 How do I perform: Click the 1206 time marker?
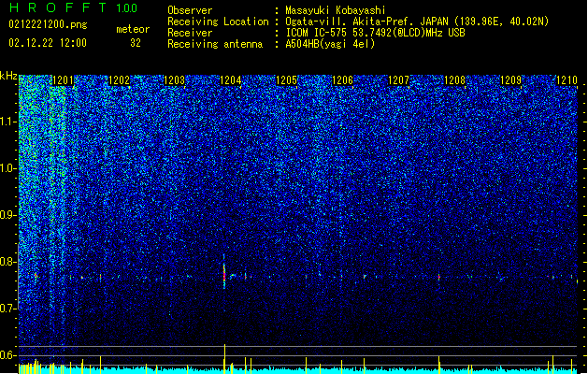pos(342,80)
